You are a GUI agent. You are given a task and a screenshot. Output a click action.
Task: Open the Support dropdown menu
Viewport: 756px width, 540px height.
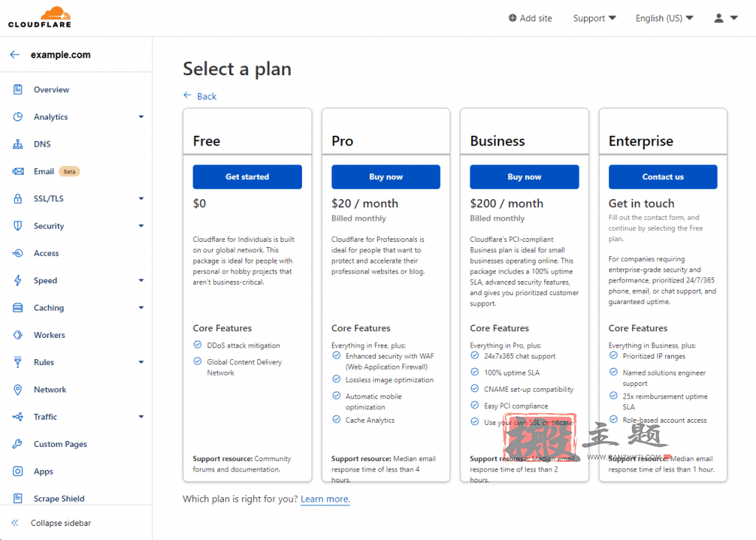point(594,18)
